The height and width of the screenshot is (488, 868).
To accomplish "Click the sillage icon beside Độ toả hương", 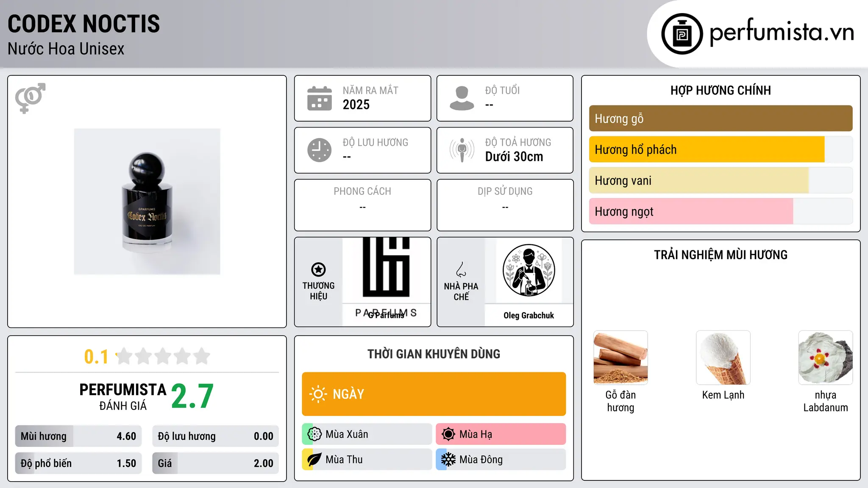I will [x=462, y=150].
